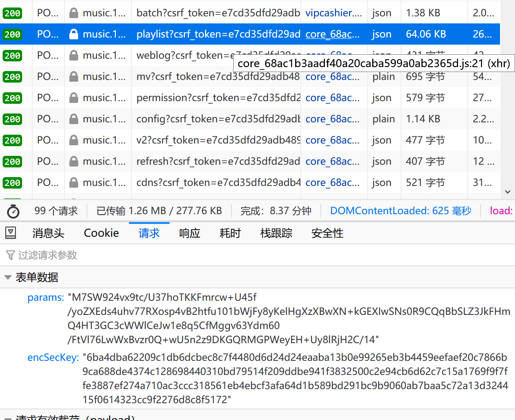This screenshot has height=420, width=515.
Task: Open the 耗时 timings tab
Action: pos(230,233)
